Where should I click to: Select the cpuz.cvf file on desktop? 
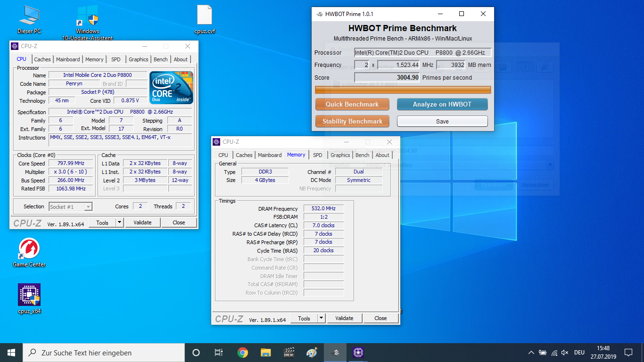[x=205, y=19]
